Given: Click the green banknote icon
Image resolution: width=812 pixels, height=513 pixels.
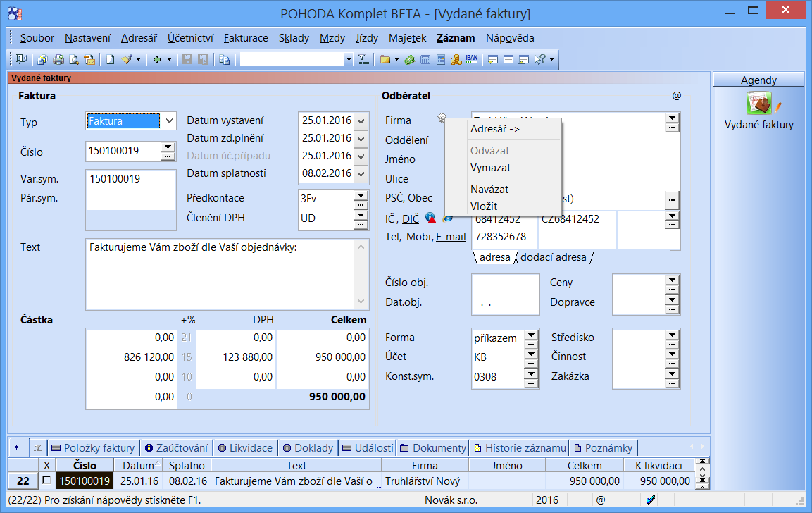Looking at the screenshot, I should click(x=410, y=60).
